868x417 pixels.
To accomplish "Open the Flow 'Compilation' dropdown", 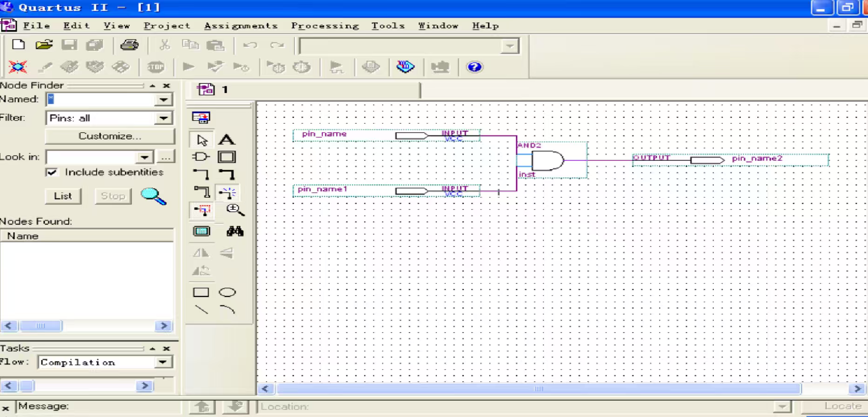I will (162, 362).
